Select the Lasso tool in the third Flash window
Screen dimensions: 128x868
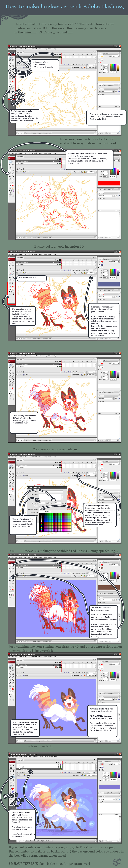[13, 266]
